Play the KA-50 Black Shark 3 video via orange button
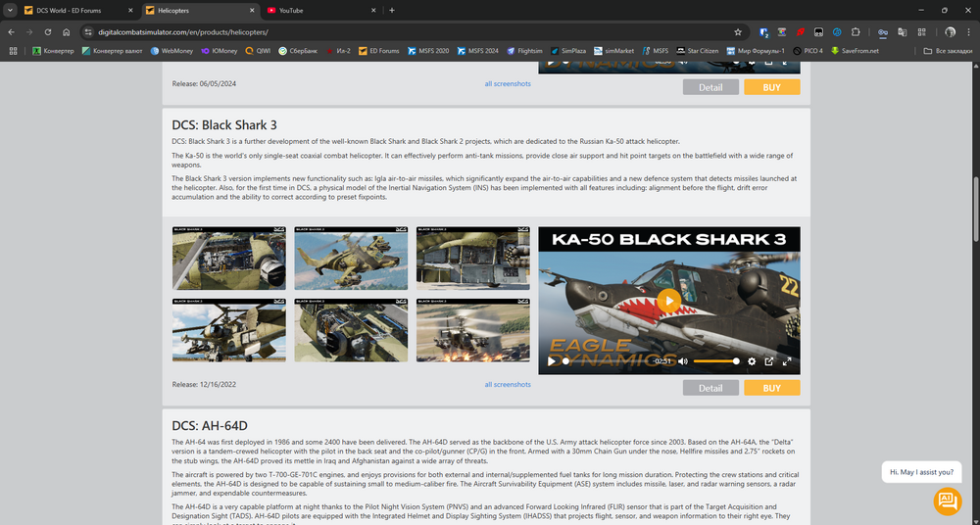Image resolution: width=980 pixels, height=525 pixels. [x=668, y=301]
